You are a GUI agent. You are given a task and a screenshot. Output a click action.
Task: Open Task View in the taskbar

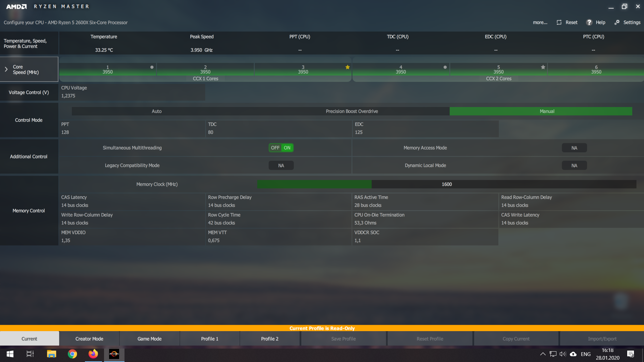click(x=30, y=354)
